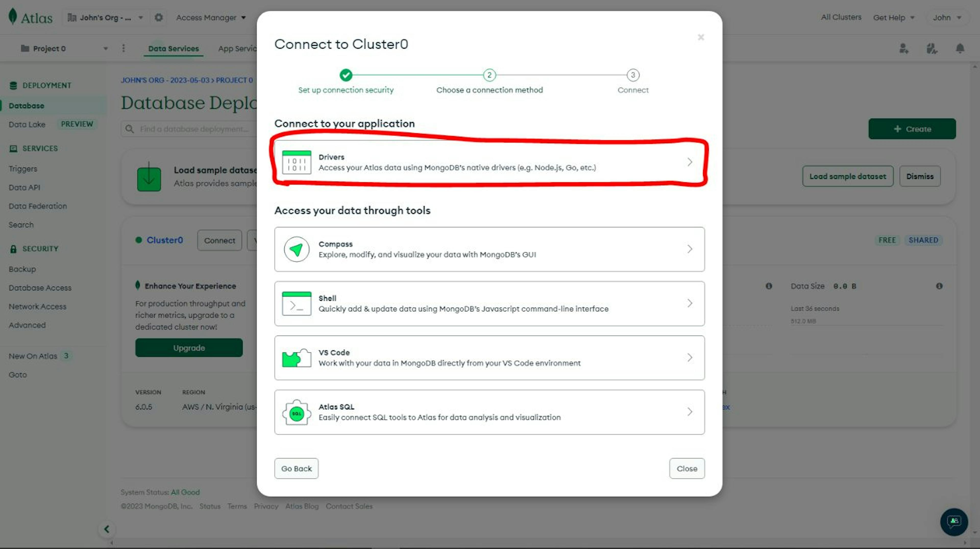Expand the Atlas SQL option chevron
Image resolution: width=980 pixels, height=549 pixels.
point(690,412)
